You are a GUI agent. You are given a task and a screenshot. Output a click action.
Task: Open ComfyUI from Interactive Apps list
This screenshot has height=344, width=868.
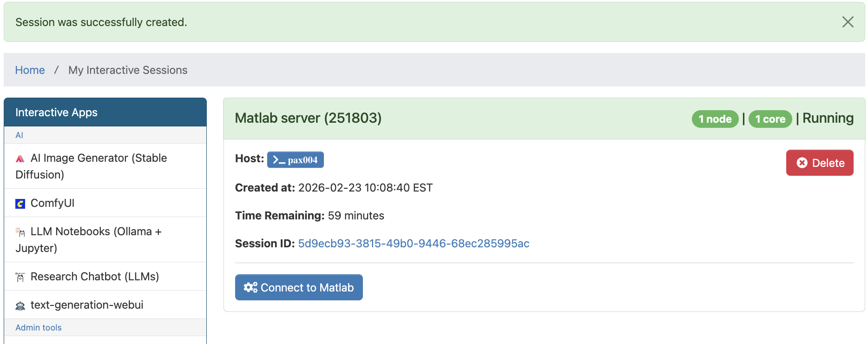(53, 203)
